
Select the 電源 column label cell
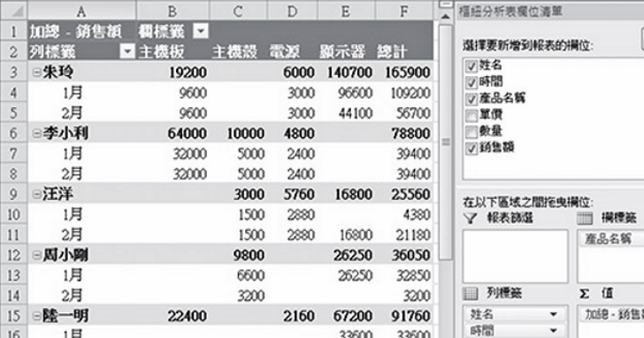coord(292,51)
